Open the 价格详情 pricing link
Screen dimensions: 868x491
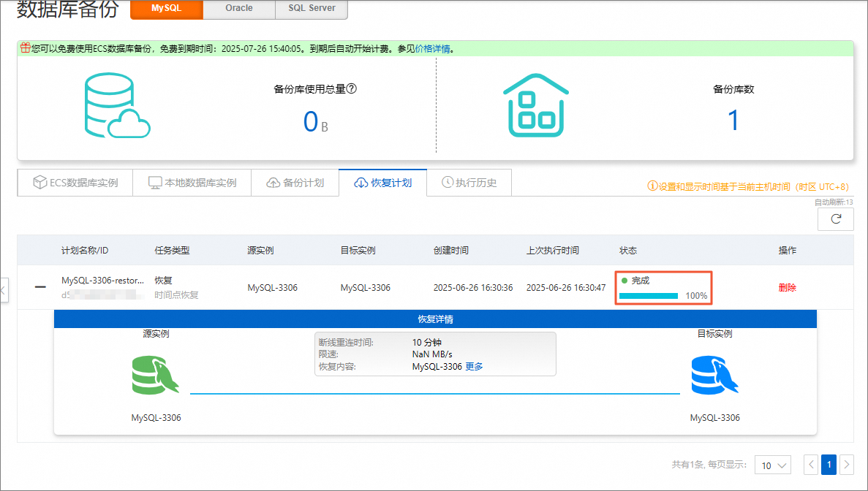click(x=432, y=49)
